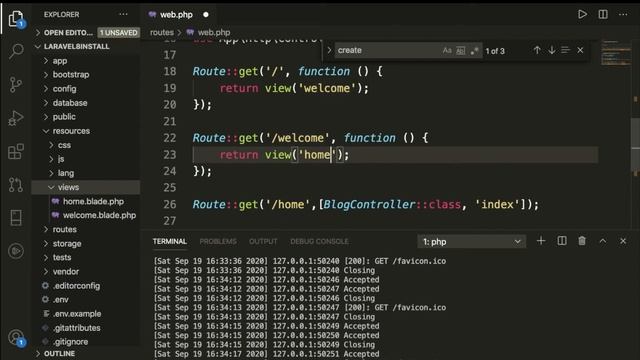Open the Extensions view
Screen dimensions: 640x360
pos(16,151)
